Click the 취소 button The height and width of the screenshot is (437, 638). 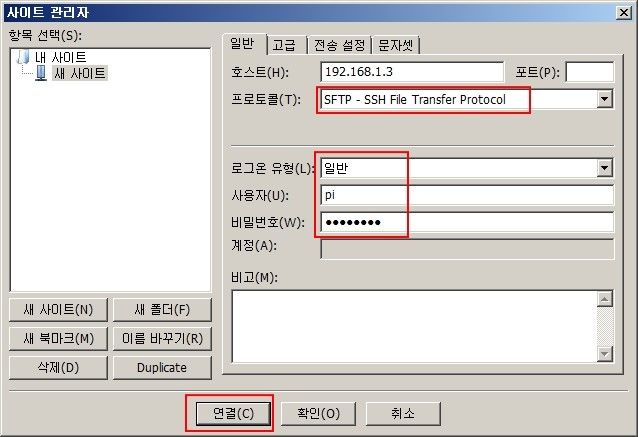(x=403, y=414)
